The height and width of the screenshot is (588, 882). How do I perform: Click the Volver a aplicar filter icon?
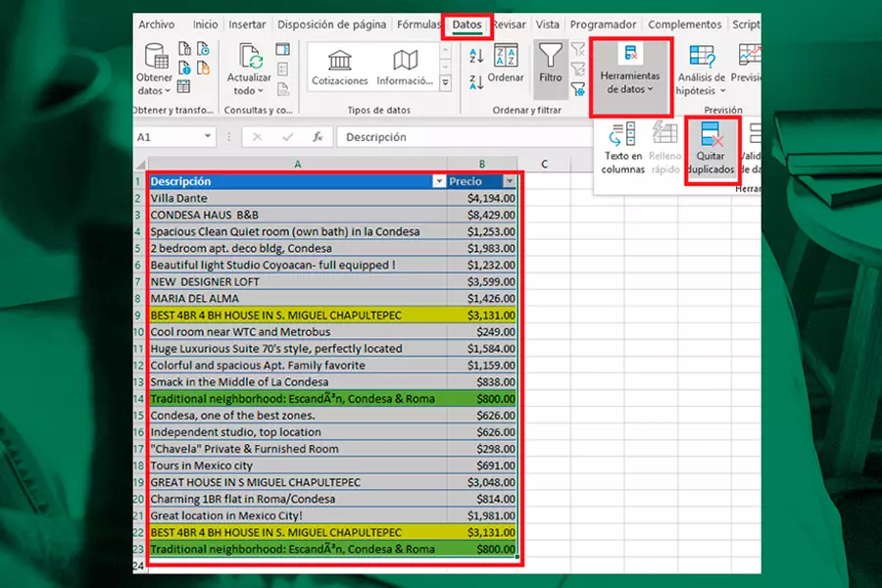point(577,69)
